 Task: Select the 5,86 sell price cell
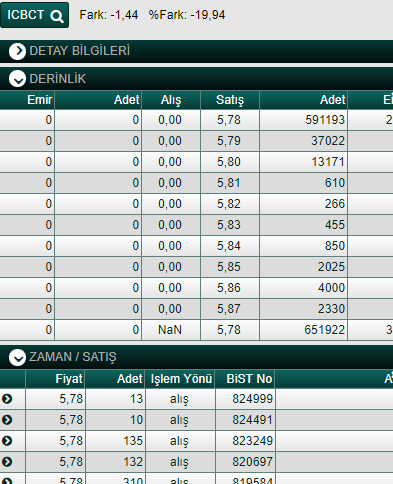pos(230,288)
